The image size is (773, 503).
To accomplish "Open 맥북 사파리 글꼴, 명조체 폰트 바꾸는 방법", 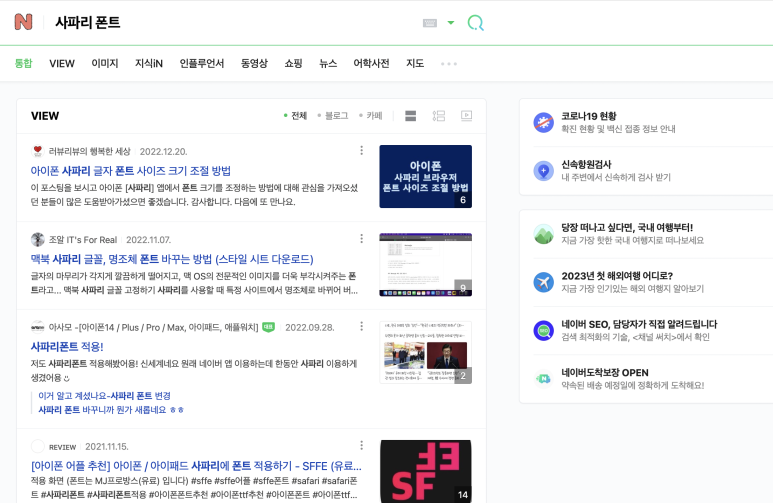I will (x=172, y=259).
